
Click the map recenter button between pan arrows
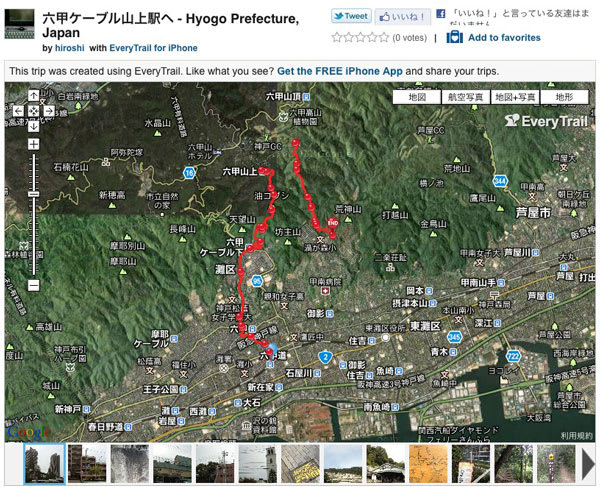(33, 111)
